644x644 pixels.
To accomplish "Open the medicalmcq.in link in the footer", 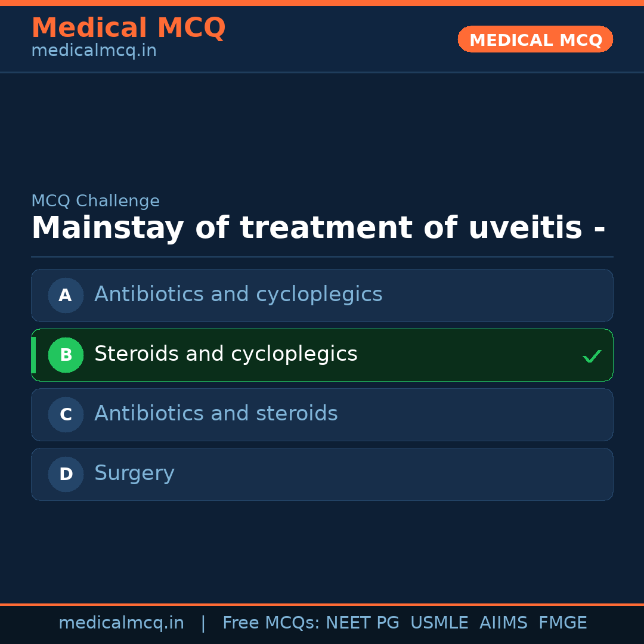I will point(121,623).
